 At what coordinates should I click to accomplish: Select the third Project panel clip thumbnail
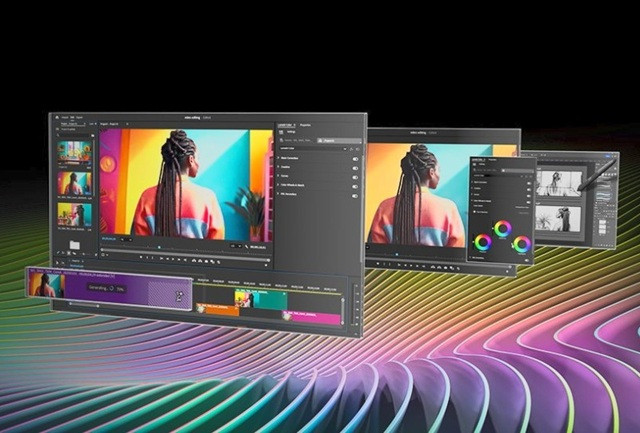pyautogui.click(x=75, y=215)
